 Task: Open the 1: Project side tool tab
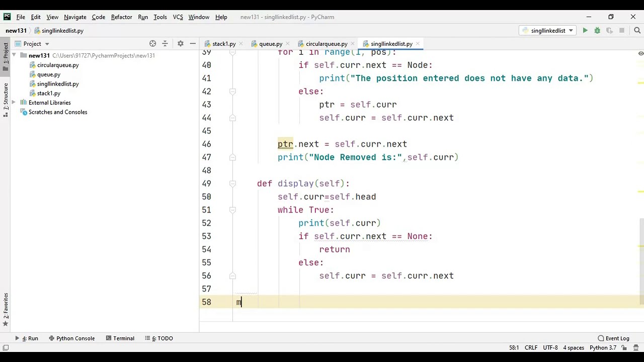(6, 56)
